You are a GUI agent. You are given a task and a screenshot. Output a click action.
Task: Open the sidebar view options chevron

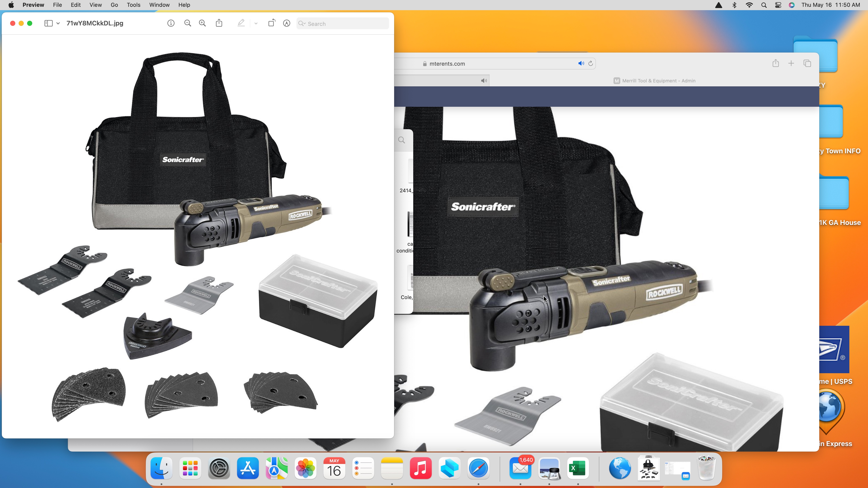click(58, 23)
